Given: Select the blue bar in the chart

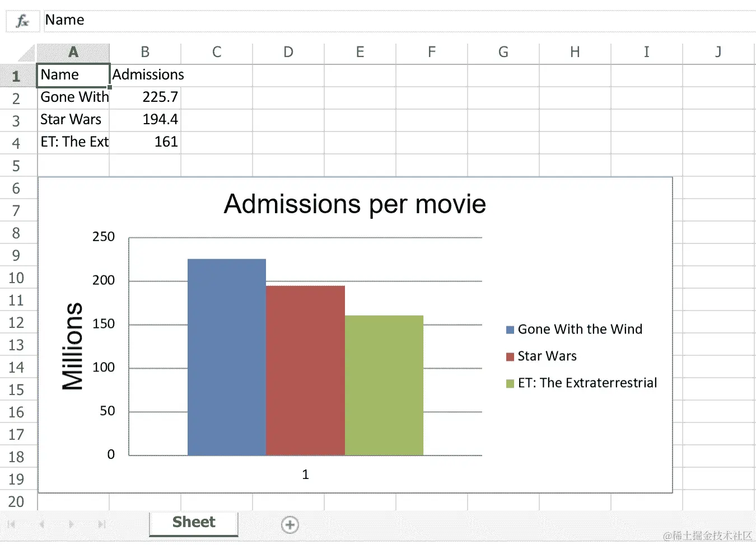Looking at the screenshot, I should coord(227,357).
